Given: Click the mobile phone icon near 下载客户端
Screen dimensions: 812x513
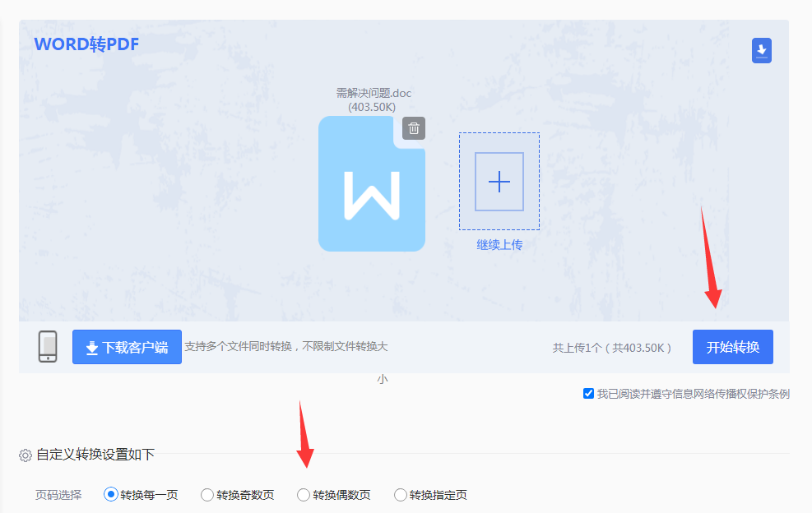Looking at the screenshot, I should pyautogui.click(x=49, y=346).
